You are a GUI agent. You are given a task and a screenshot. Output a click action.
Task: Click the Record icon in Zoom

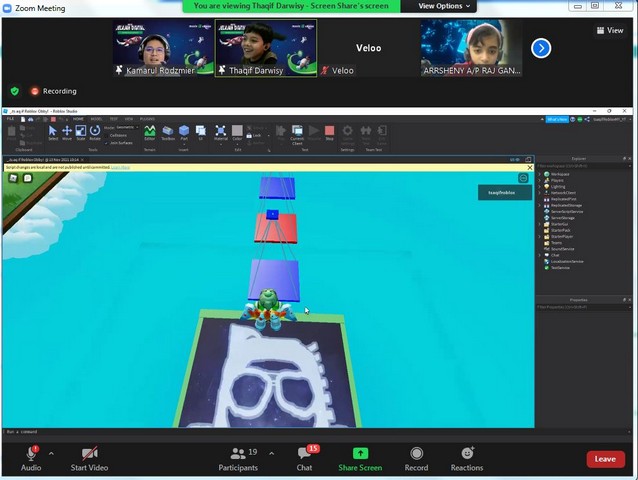click(x=416, y=454)
